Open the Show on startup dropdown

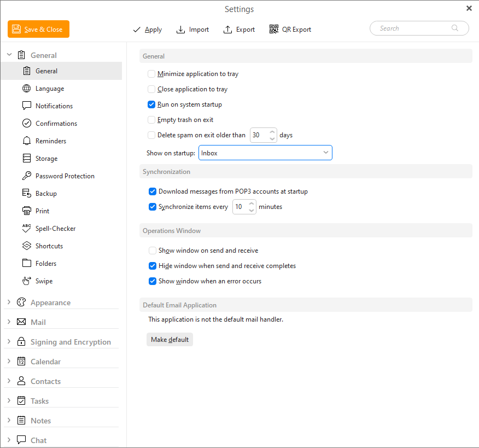(x=265, y=153)
